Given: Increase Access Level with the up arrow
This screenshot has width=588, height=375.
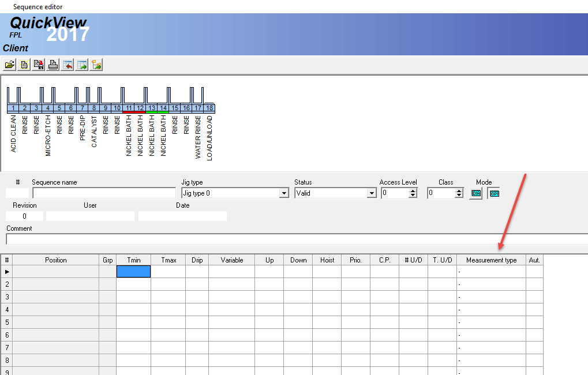Looking at the screenshot, I should [x=413, y=190].
